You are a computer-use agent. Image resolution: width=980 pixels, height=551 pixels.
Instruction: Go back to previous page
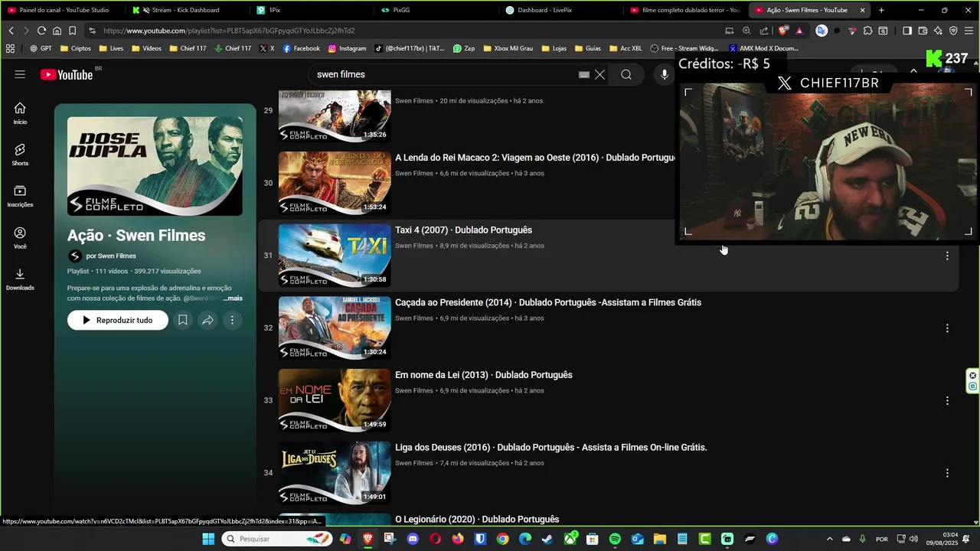click(x=11, y=31)
